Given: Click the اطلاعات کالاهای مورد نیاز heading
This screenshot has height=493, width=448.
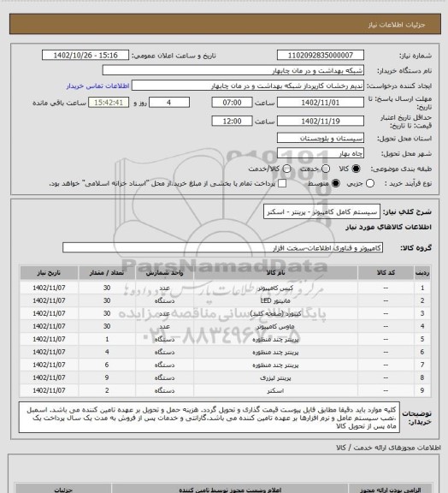Looking at the screenshot, I should click(388, 227).
